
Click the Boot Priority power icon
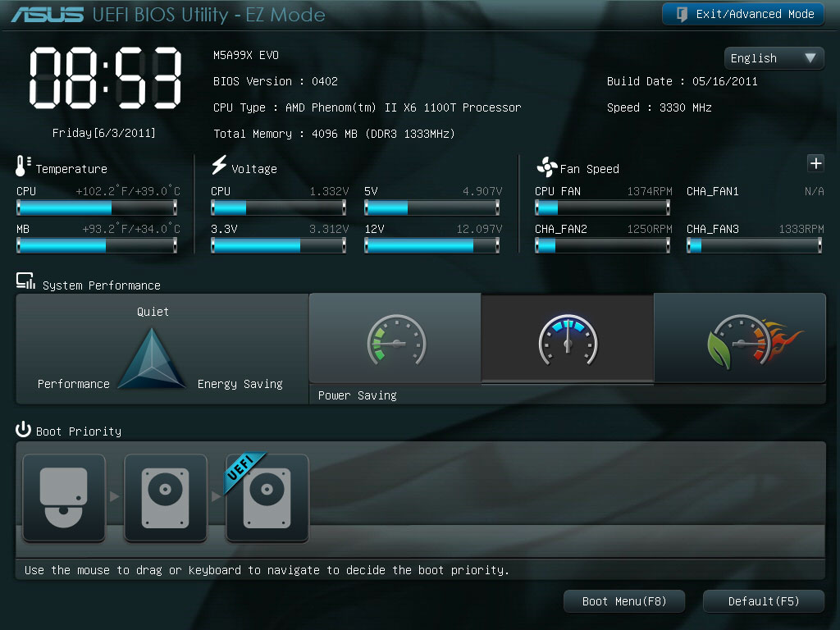click(x=23, y=429)
